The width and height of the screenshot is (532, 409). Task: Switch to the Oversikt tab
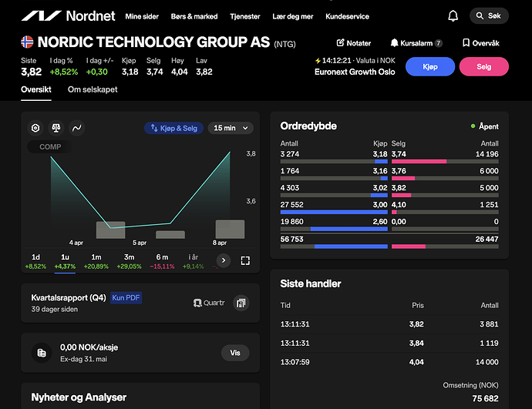36,89
